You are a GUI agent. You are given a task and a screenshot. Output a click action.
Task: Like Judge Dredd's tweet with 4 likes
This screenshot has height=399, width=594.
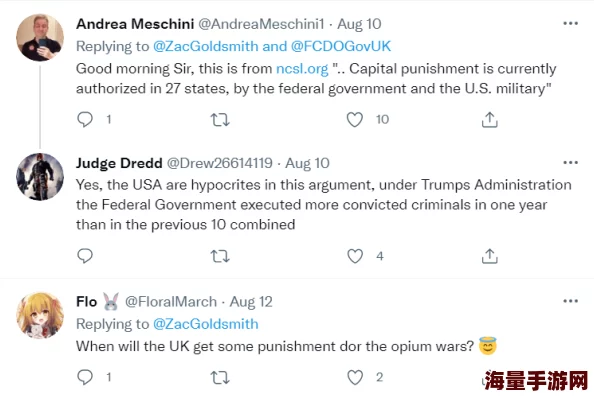pyautogui.click(x=355, y=256)
